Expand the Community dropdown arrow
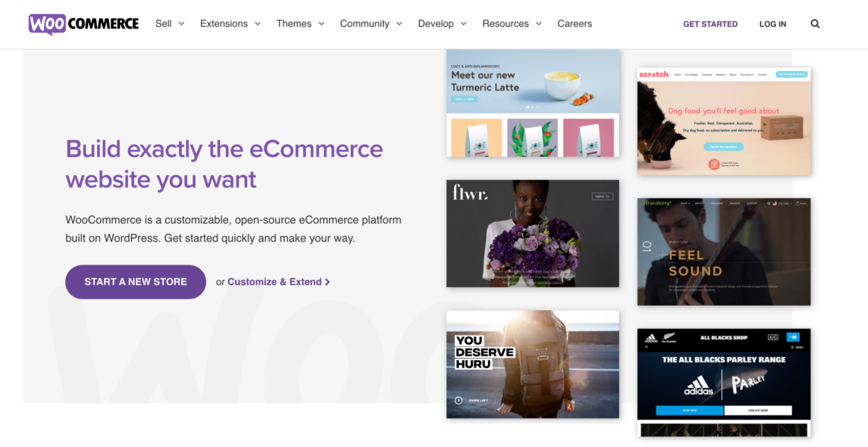Viewport: 868px width, 447px height. pos(399,24)
